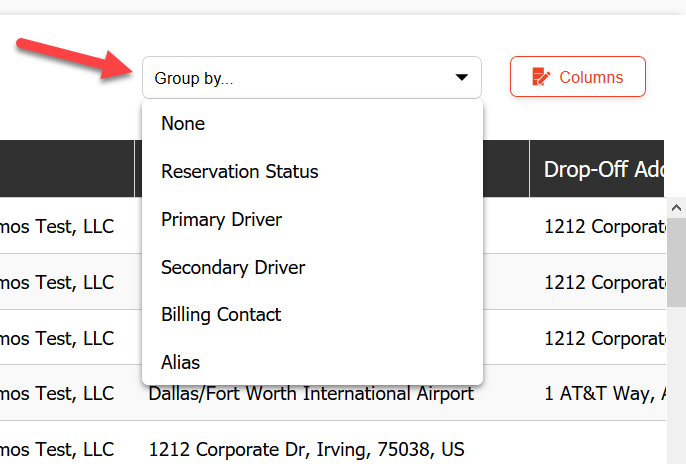The width and height of the screenshot is (686, 464).
Task: Click the caret arrow in Group by box
Action: coord(461,77)
